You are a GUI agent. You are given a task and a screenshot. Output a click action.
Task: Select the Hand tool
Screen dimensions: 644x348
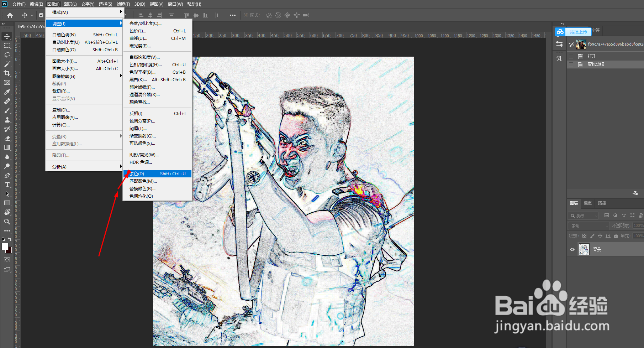7,212
